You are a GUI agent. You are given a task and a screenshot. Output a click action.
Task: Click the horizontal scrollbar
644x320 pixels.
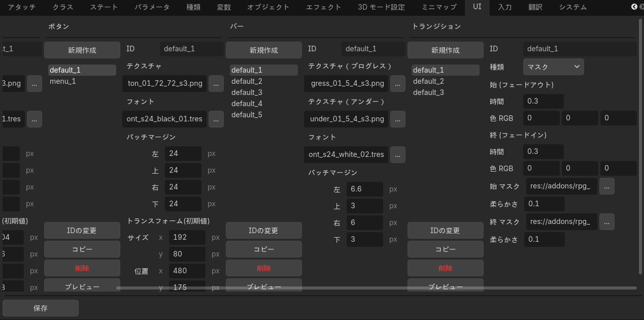point(377,288)
